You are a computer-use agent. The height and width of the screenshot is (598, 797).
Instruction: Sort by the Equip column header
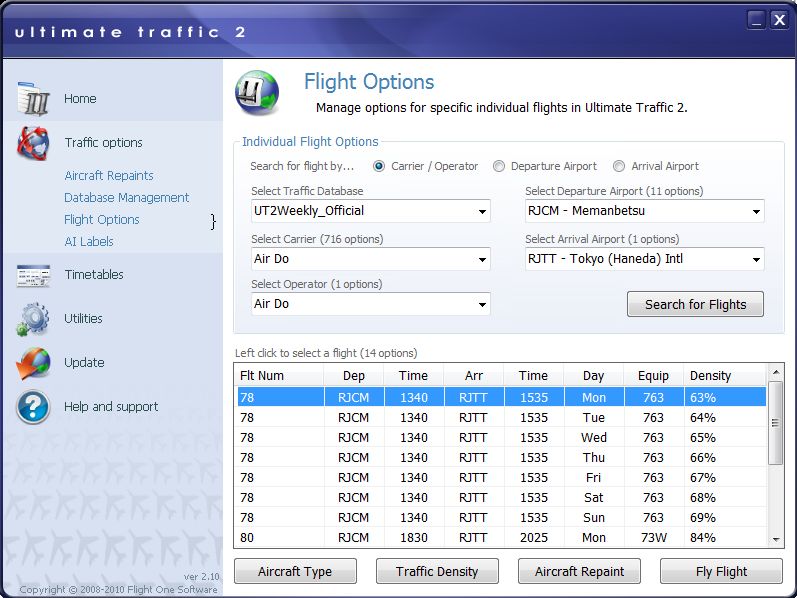coord(654,376)
